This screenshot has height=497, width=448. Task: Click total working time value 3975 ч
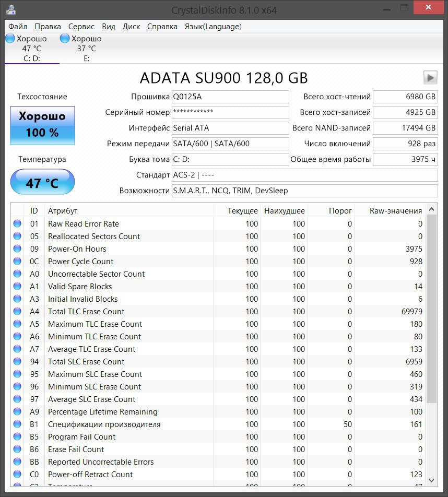coord(405,159)
